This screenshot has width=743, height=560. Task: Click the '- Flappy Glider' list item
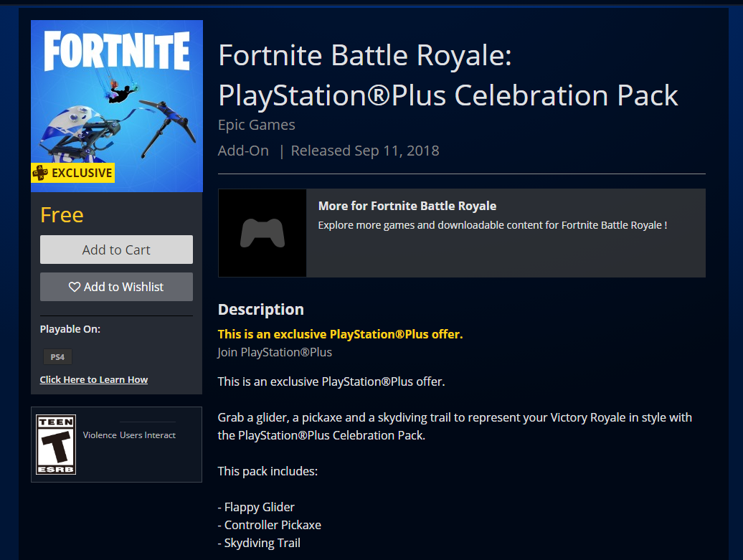[x=256, y=508]
